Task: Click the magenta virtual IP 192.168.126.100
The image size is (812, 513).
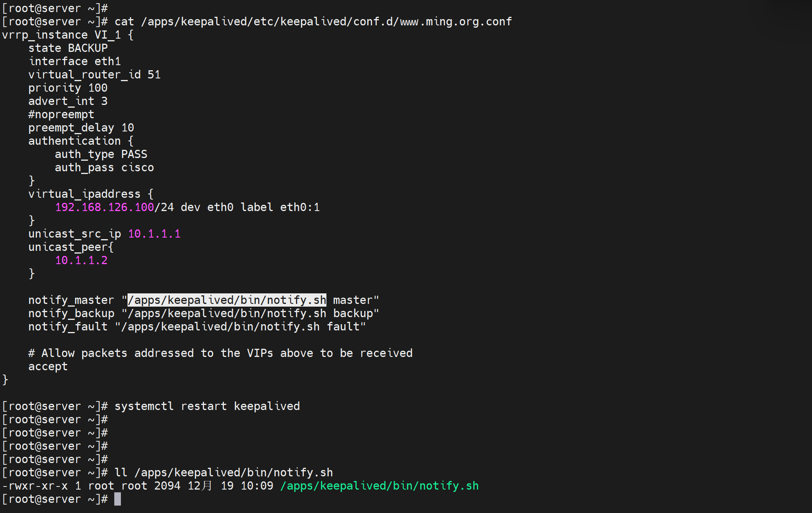Action: click(x=105, y=207)
